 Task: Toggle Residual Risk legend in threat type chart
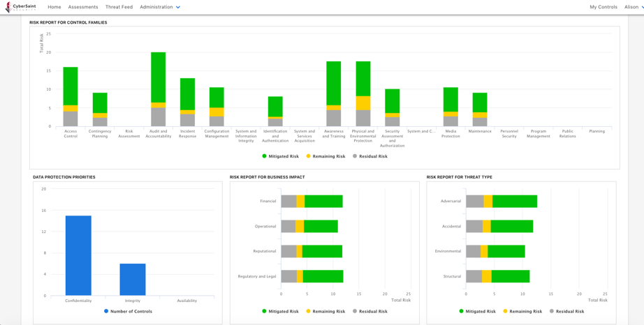[x=566, y=311]
